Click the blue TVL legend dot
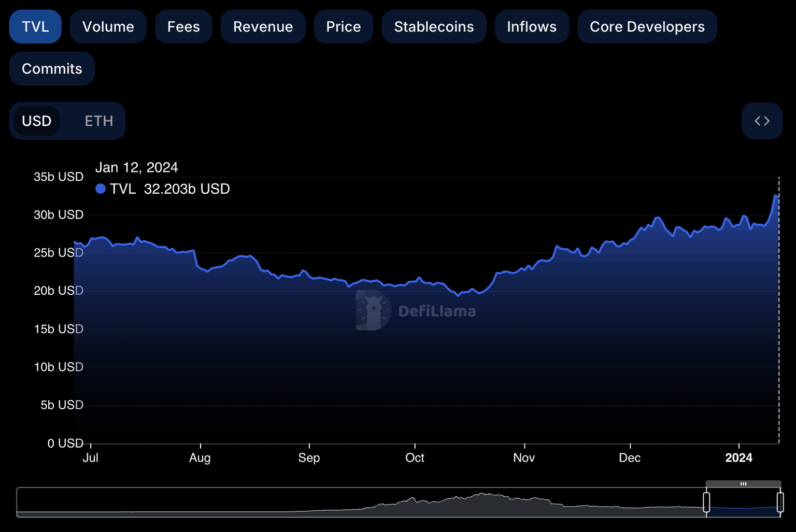The width and height of the screenshot is (796, 532). pos(100,189)
